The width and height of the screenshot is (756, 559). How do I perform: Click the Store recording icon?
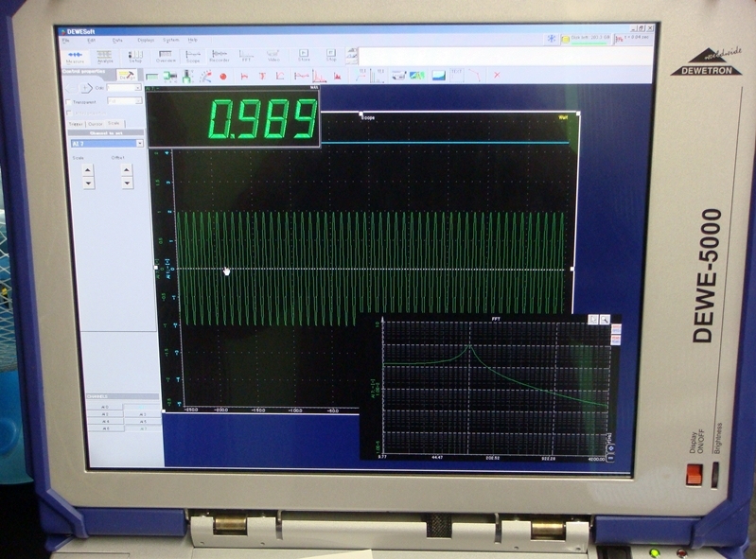coord(304,56)
